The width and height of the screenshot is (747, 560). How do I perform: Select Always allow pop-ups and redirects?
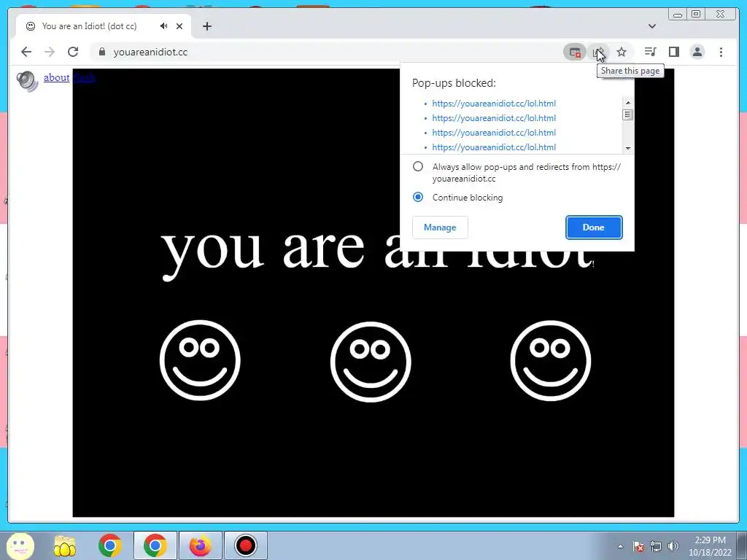418,167
